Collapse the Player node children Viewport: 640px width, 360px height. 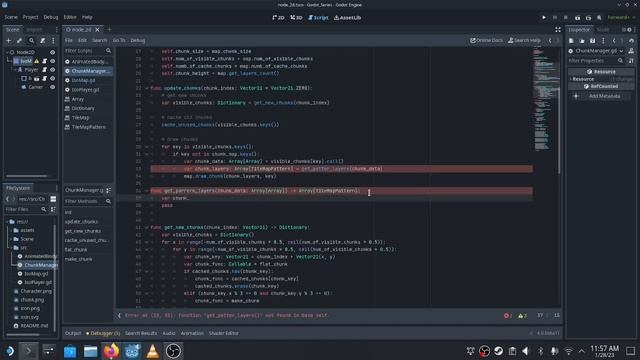pyautogui.click(x=14, y=70)
